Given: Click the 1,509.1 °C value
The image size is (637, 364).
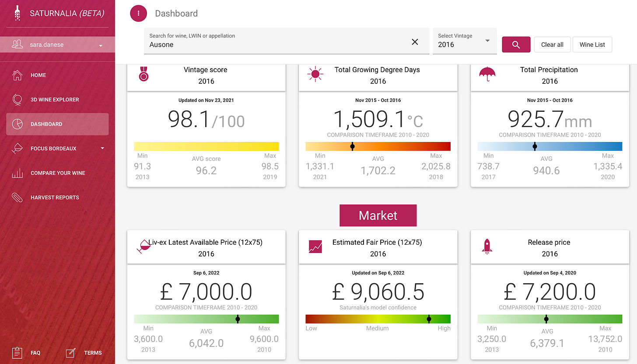Looking at the screenshot, I should [378, 119].
